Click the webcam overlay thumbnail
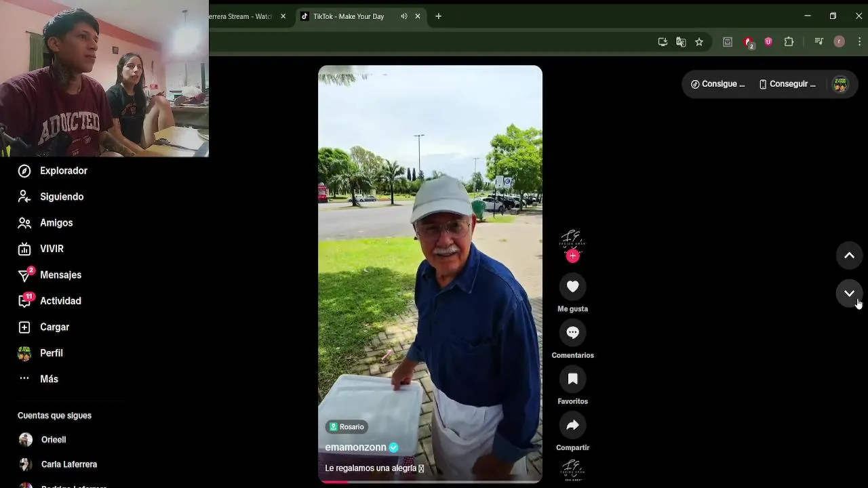Viewport: 868px width, 488px height. (104, 79)
